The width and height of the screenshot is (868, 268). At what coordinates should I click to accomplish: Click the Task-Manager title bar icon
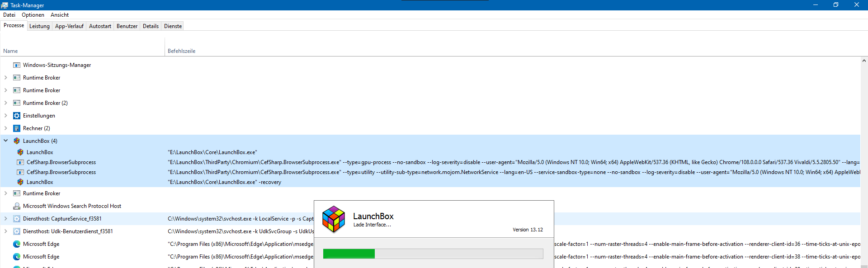click(x=5, y=5)
